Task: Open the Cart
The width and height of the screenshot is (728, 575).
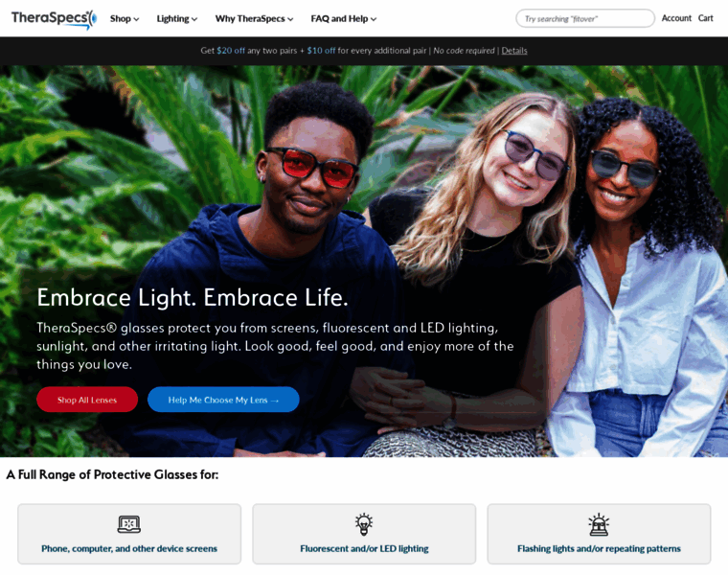Action: [x=705, y=18]
